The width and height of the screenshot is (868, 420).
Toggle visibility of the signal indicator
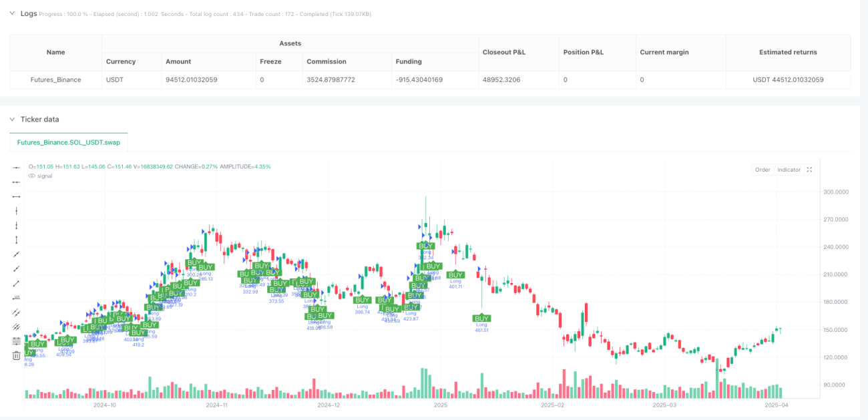pos(31,176)
